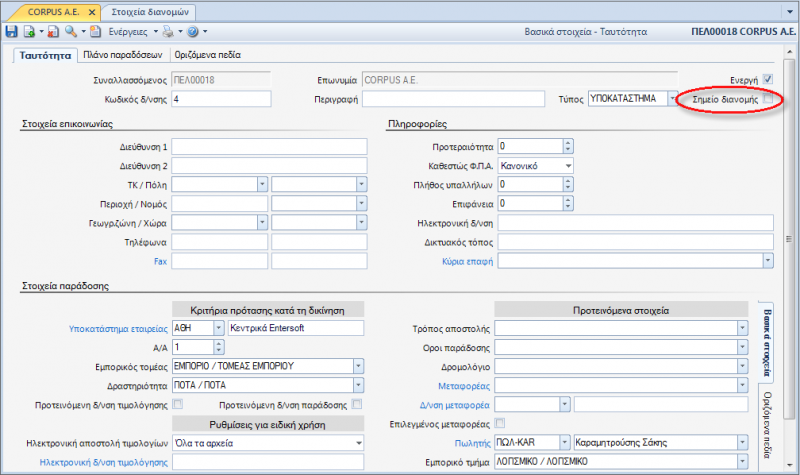
Task: Expand the Χώρα country dropdown
Action: pos(362,222)
